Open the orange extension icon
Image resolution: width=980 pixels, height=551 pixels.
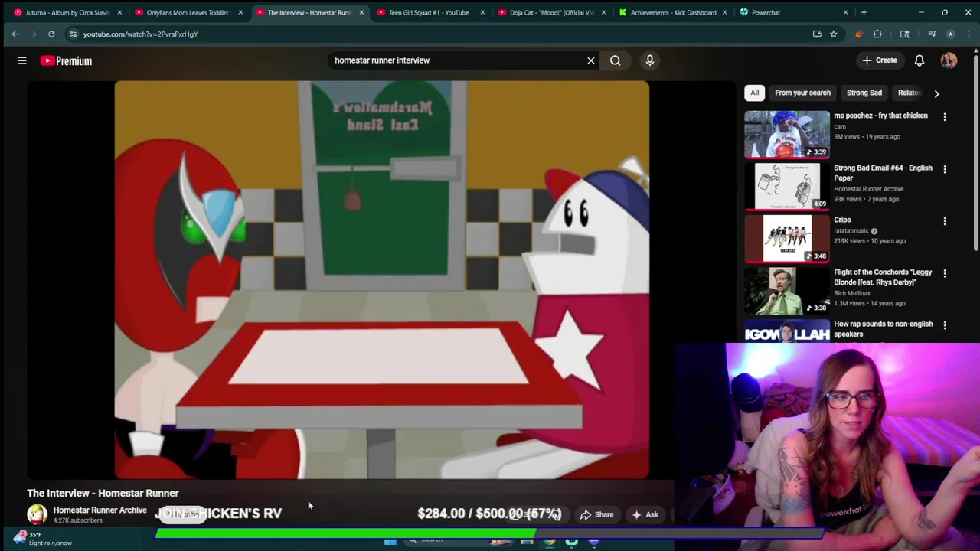point(859,34)
